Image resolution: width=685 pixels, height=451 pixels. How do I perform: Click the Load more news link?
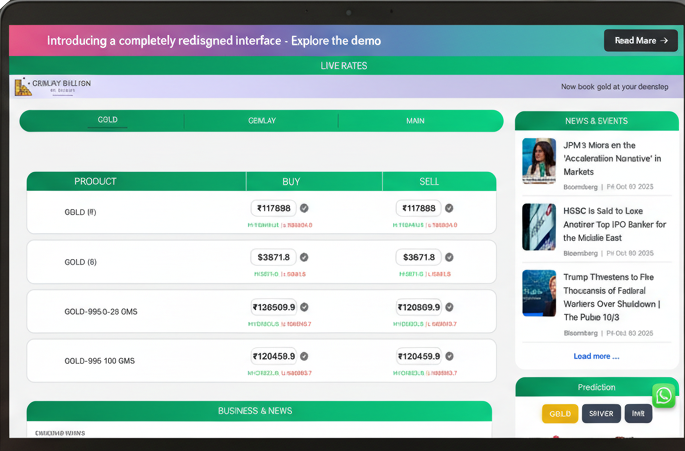pos(596,356)
